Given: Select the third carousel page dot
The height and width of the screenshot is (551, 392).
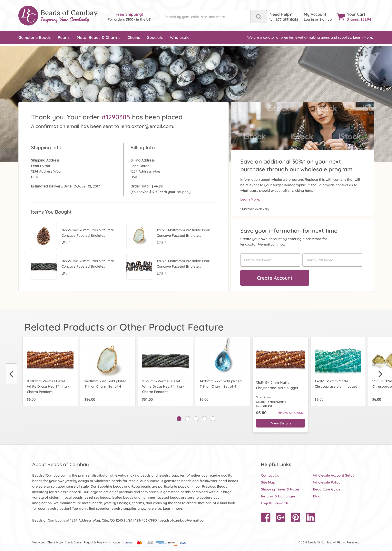Looking at the screenshot, I should [x=196, y=419].
